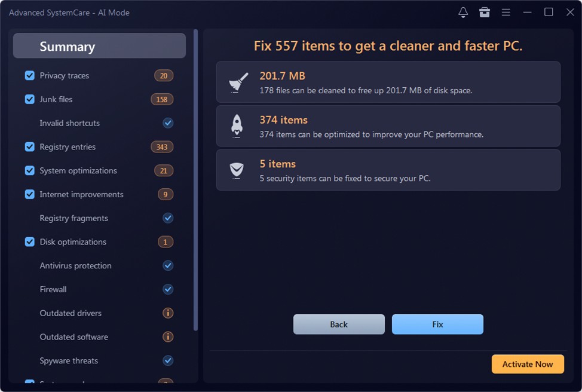Select the Registry fragments row label

(x=74, y=218)
